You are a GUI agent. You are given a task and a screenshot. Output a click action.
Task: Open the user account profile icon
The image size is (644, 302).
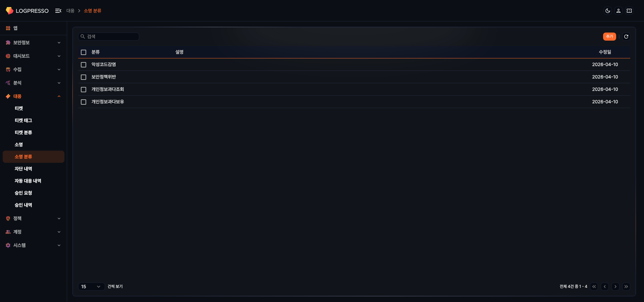pos(619,11)
